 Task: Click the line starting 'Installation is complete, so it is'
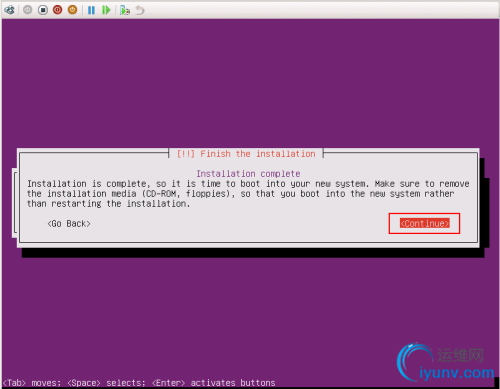(x=248, y=184)
